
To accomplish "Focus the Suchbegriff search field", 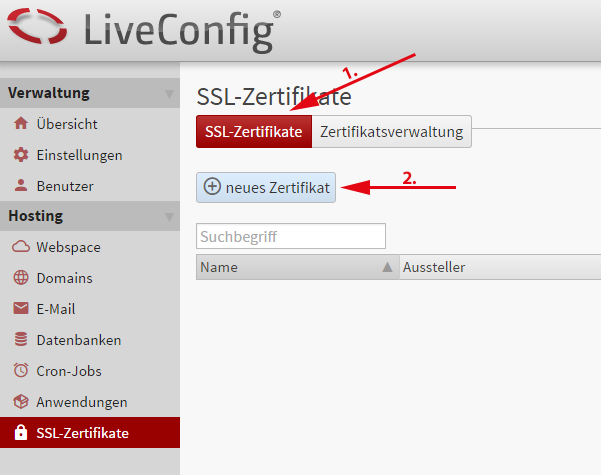I will (x=290, y=236).
